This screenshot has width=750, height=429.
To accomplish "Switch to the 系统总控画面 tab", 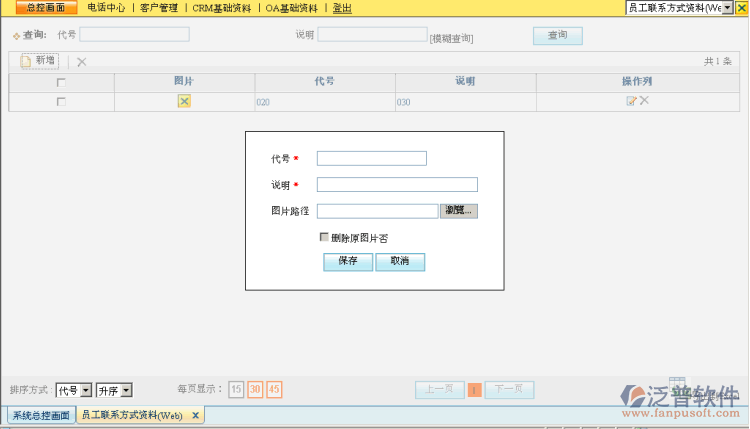I will [x=41, y=415].
